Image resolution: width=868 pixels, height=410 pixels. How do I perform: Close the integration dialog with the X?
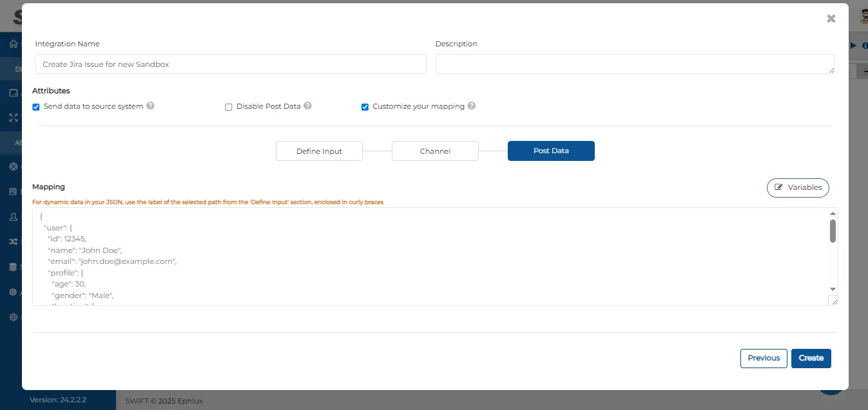tap(831, 19)
